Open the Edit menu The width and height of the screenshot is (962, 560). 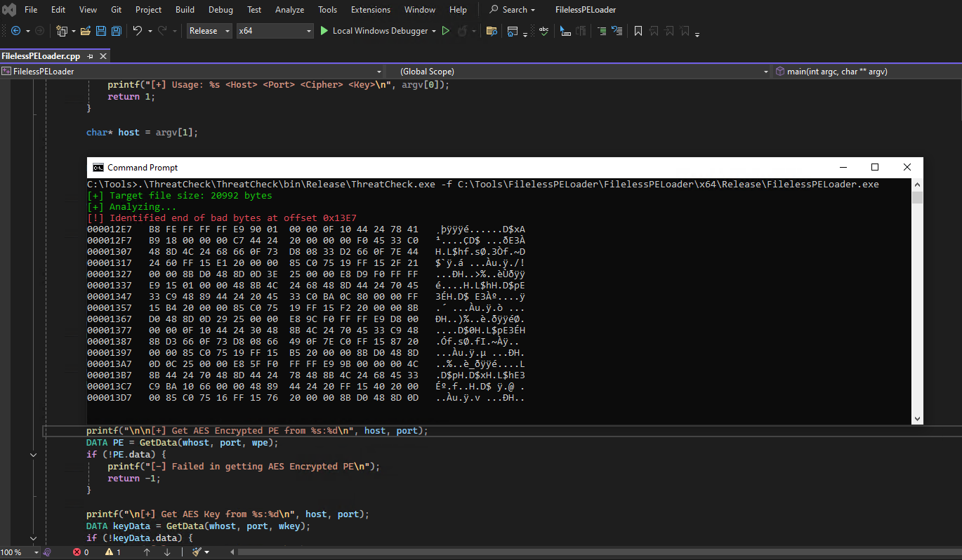[x=58, y=10]
